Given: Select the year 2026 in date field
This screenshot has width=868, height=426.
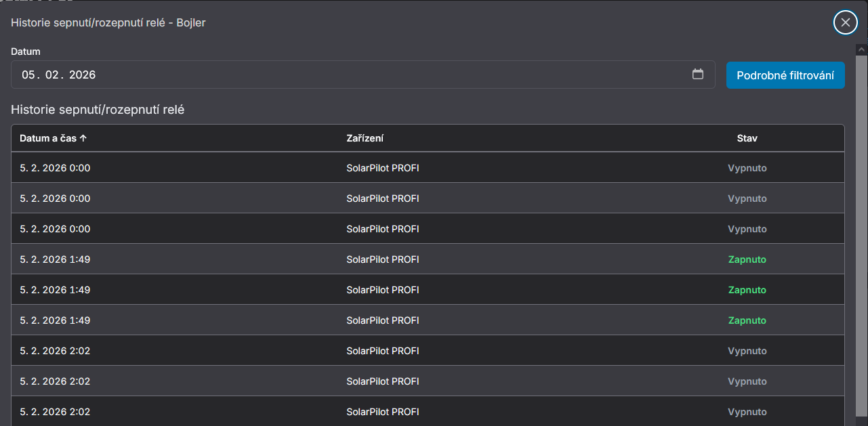Looking at the screenshot, I should coord(82,74).
